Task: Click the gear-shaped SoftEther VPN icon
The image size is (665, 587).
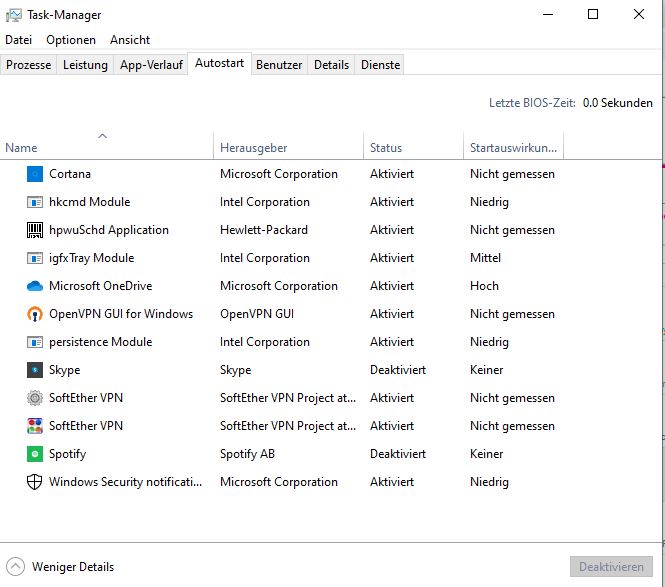Action: click(35, 398)
